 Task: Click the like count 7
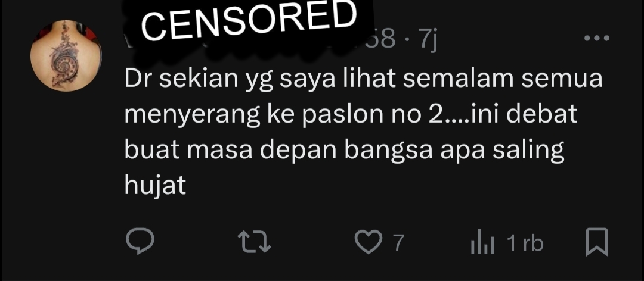(x=398, y=242)
